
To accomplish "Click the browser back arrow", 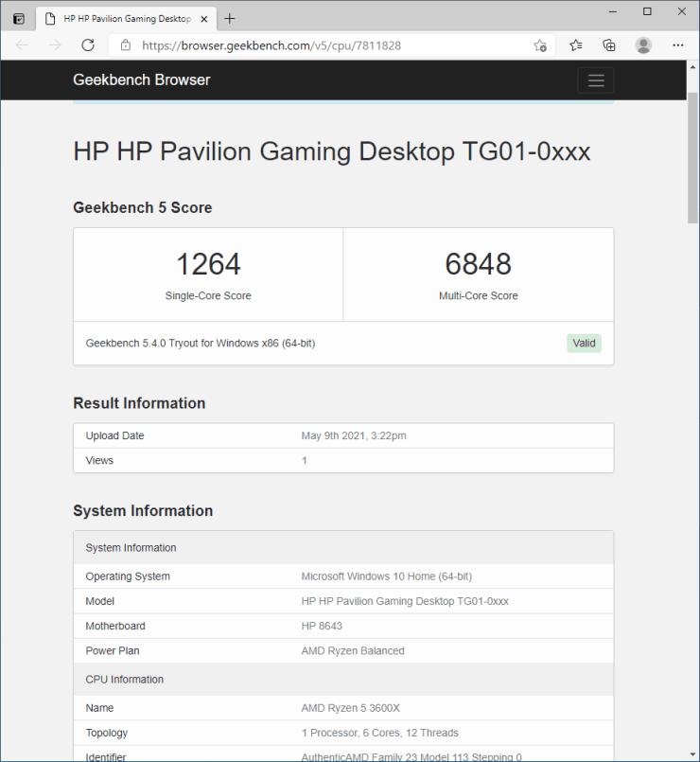I will tap(22, 45).
